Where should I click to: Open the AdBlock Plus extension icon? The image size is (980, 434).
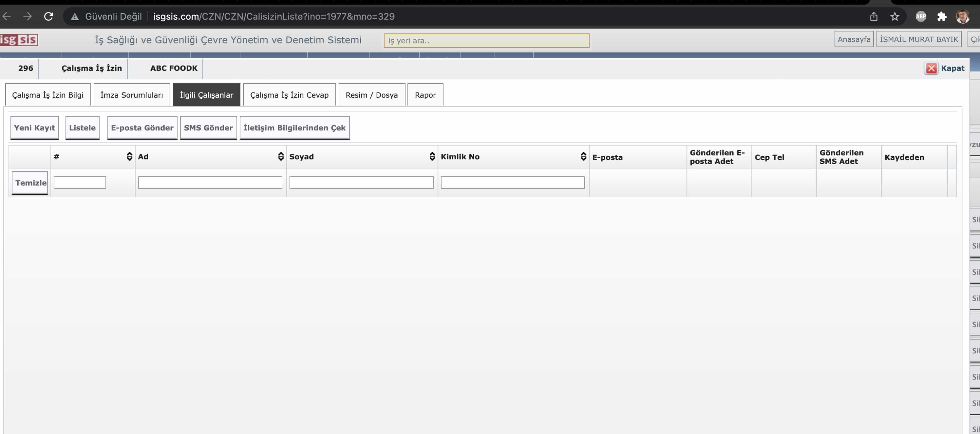pos(921,16)
